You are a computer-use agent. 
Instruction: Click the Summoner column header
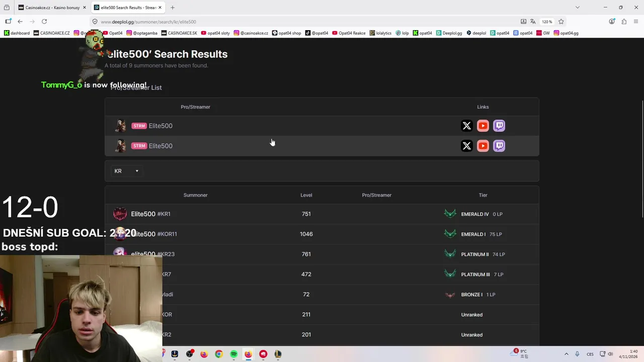(x=195, y=195)
